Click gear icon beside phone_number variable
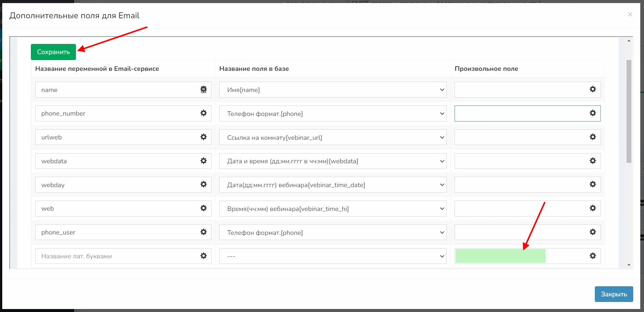Viewport: 644px width, 312px height. pos(203,113)
